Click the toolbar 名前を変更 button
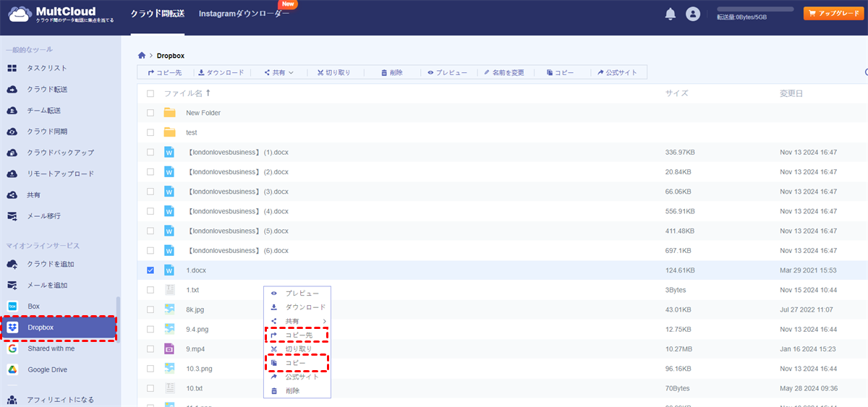 (503, 72)
